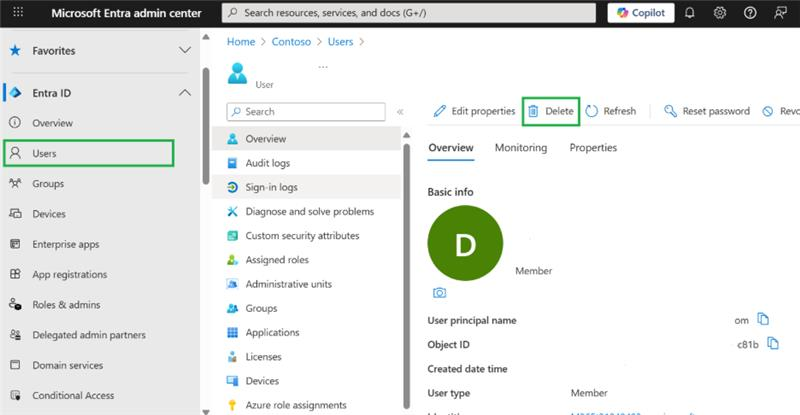This screenshot has height=415, width=800.
Task: Open Sign-in logs in the user menu
Action: coord(306,187)
